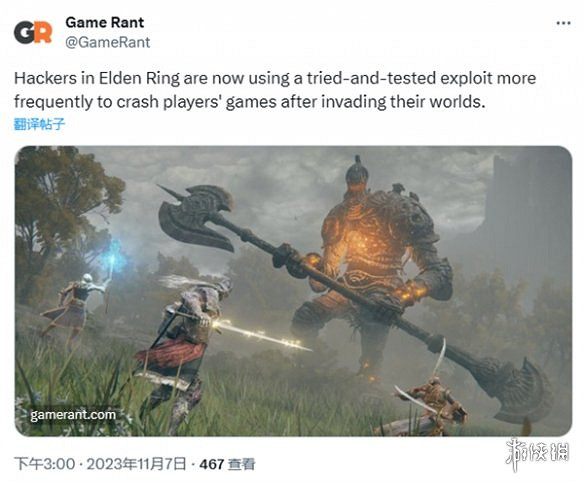Click the gamerant.com domain label
This screenshot has height=482, width=584.
click(x=73, y=415)
